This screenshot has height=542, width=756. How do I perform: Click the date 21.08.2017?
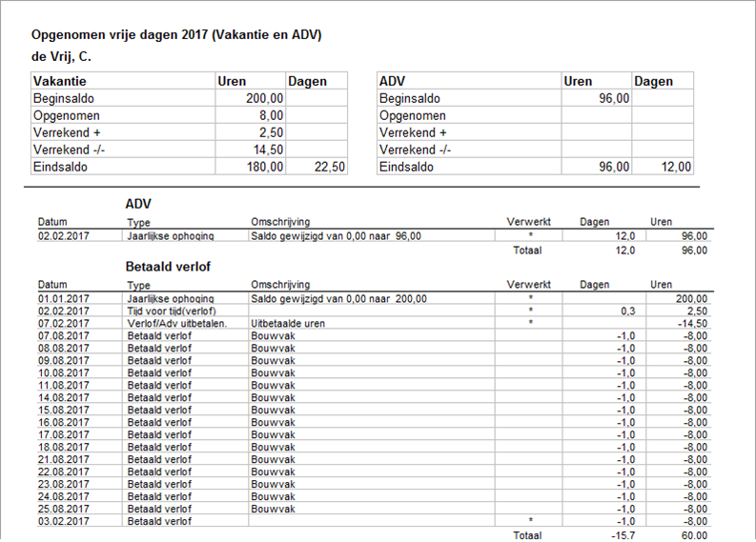pyautogui.click(x=64, y=460)
